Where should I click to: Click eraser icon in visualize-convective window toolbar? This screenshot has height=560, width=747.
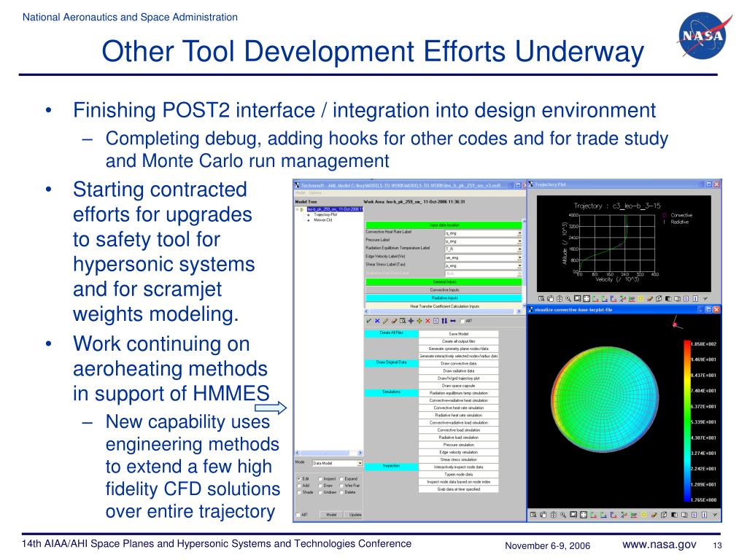654,515
